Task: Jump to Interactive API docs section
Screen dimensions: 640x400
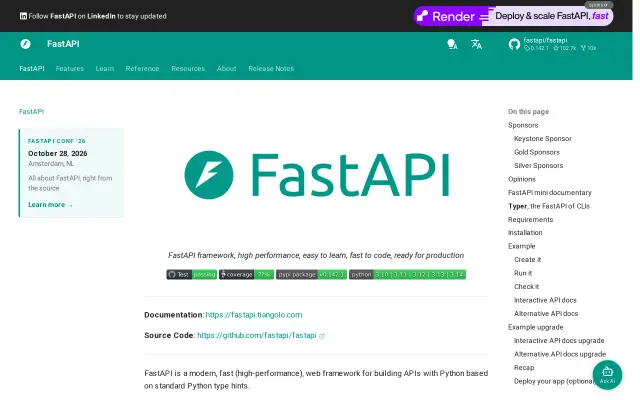Action: pyautogui.click(x=545, y=300)
